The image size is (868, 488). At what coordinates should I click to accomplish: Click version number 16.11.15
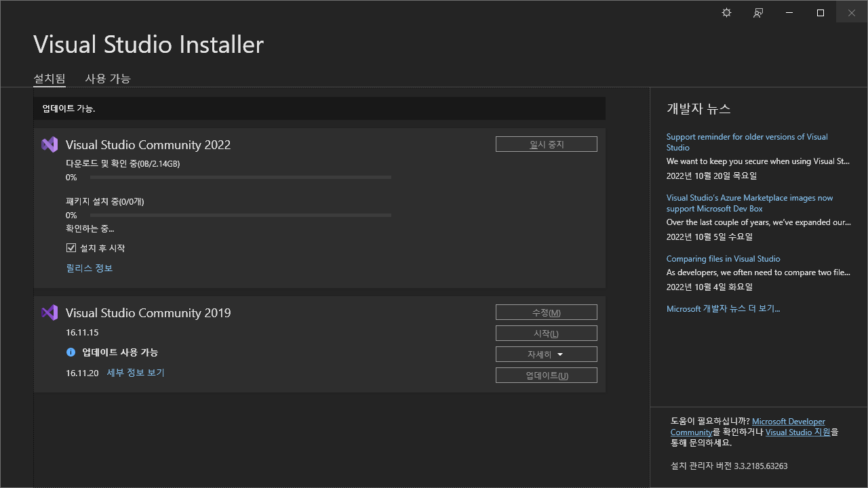tap(82, 333)
